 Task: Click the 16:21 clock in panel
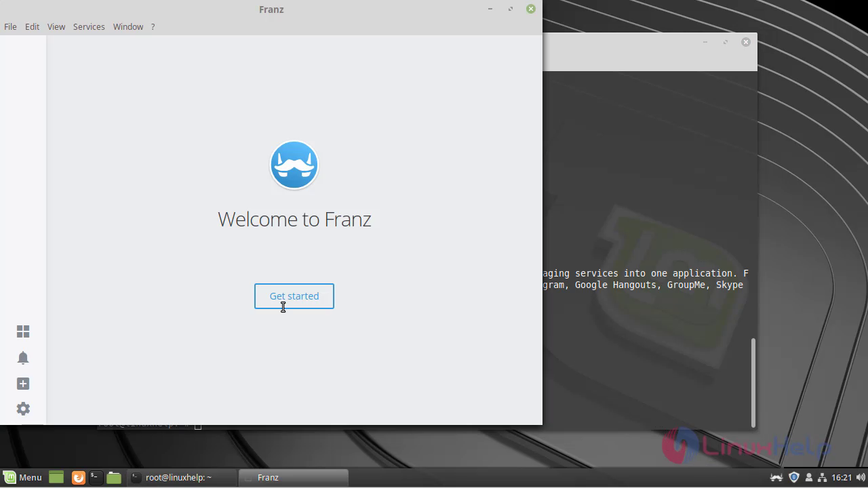(842, 477)
